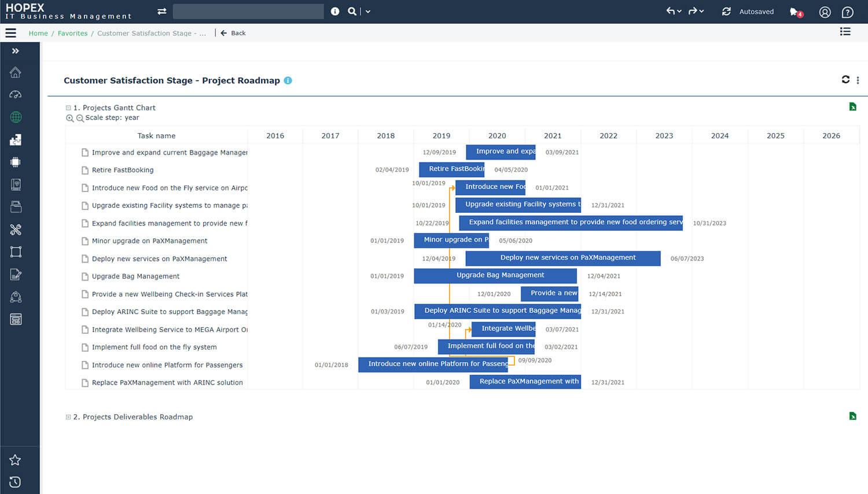Open the stacked box sidebar icon
868x494 pixels.
coord(16,207)
